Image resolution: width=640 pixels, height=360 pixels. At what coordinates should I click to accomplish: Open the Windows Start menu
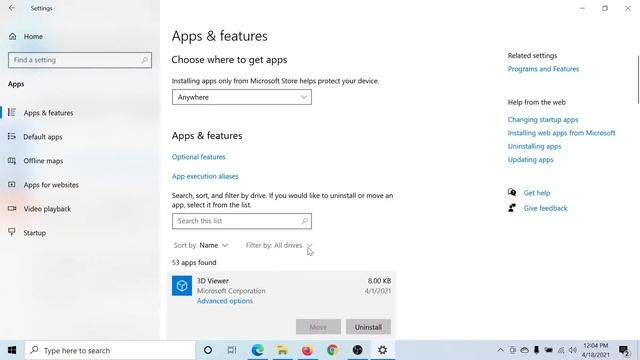12,350
